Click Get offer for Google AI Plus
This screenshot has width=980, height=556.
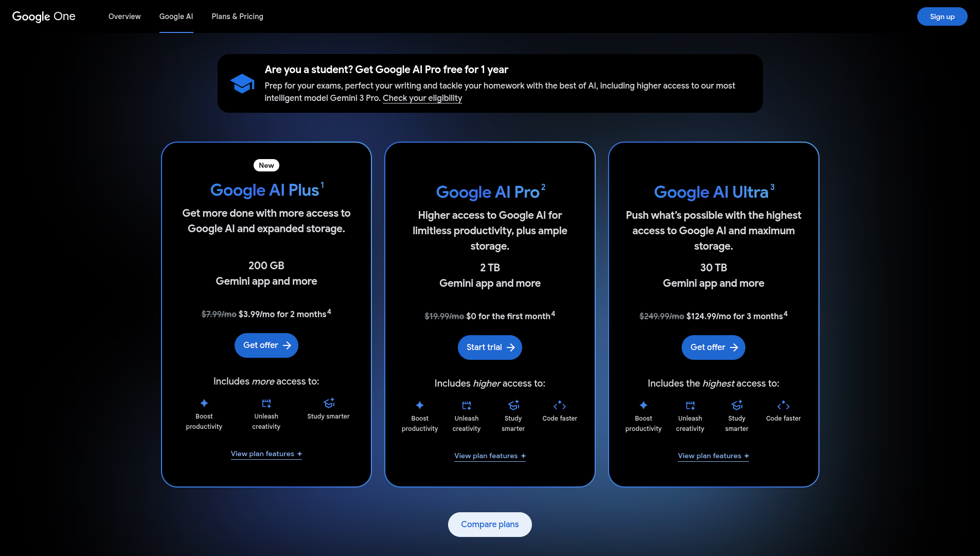click(266, 345)
